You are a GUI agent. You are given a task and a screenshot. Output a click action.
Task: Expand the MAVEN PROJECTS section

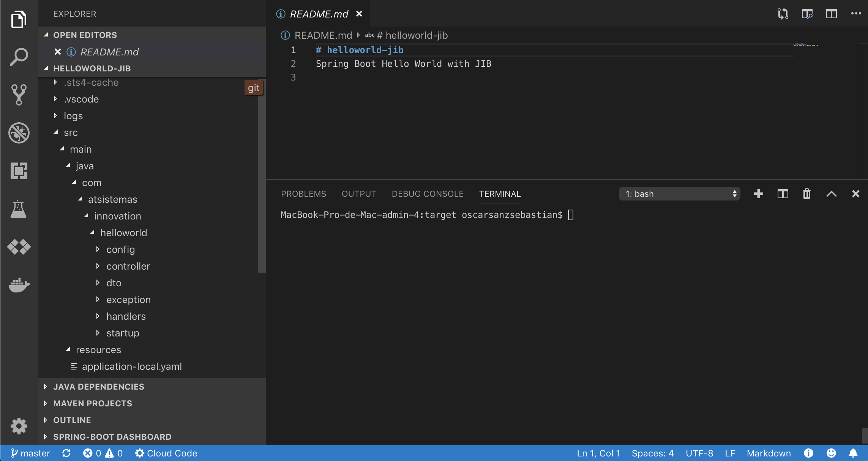tap(93, 403)
